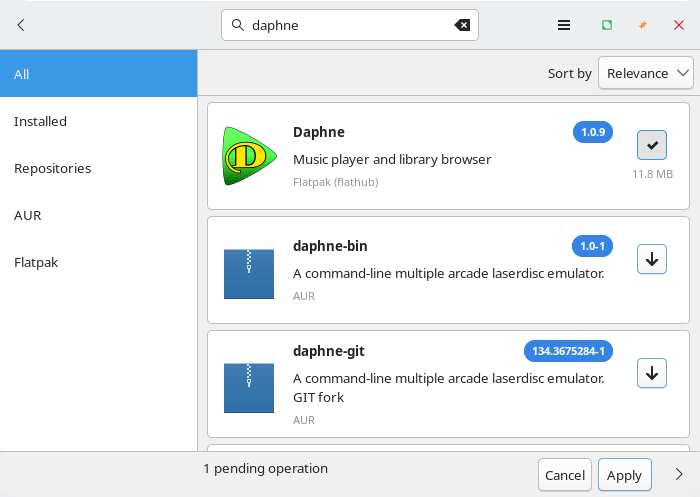
Task: Select the Repositories sidebar category
Action: (99, 168)
